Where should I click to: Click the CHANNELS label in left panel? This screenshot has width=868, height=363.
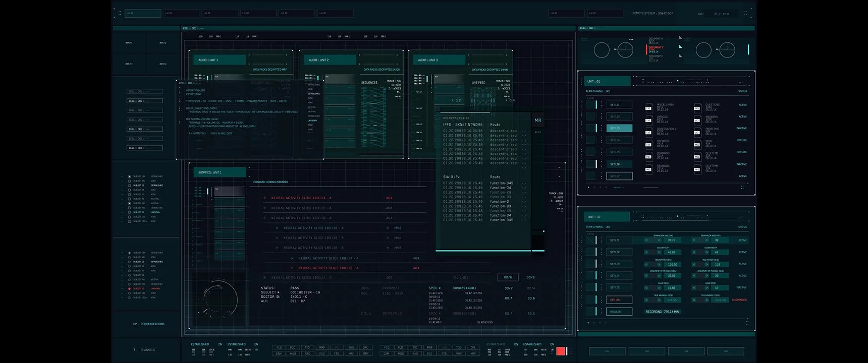point(148,349)
